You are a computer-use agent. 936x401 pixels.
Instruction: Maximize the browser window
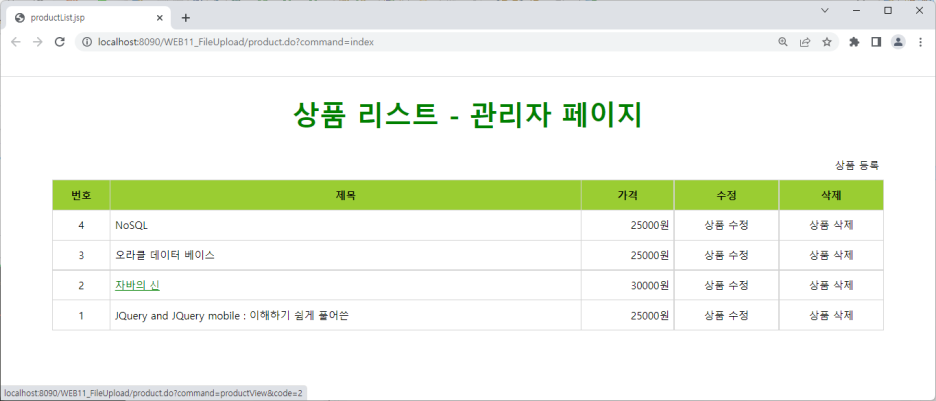(888, 10)
